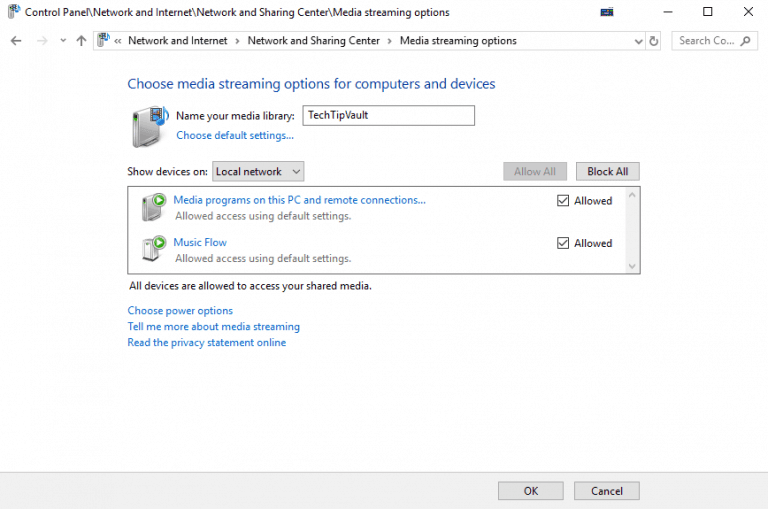Open recent locations dropdown arrow
The image size is (768, 509).
click(x=63, y=41)
